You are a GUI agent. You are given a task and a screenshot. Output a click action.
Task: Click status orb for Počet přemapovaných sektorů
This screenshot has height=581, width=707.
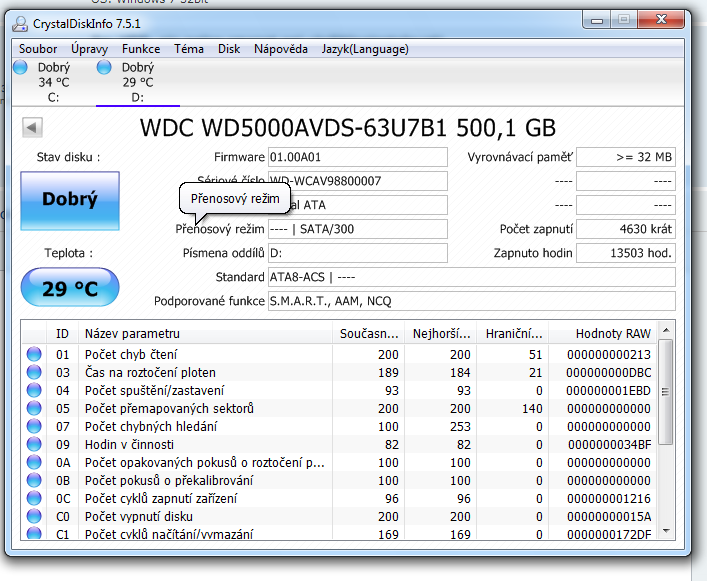point(34,408)
